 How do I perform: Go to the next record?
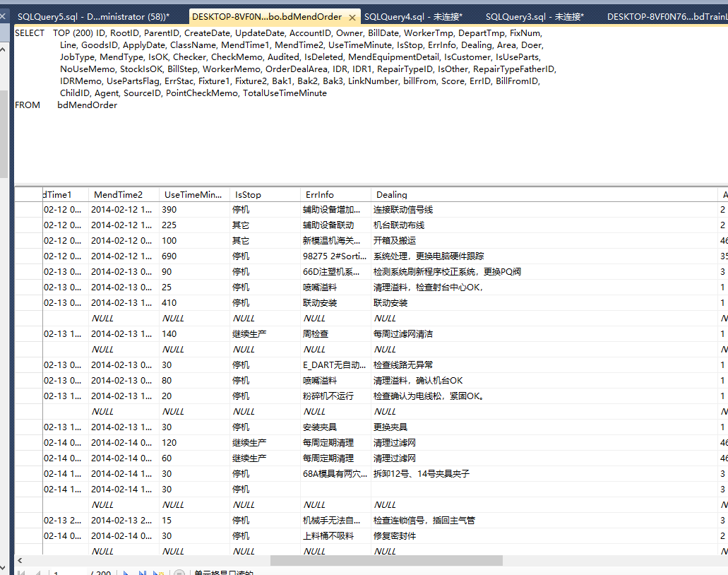[x=126, y=573]
